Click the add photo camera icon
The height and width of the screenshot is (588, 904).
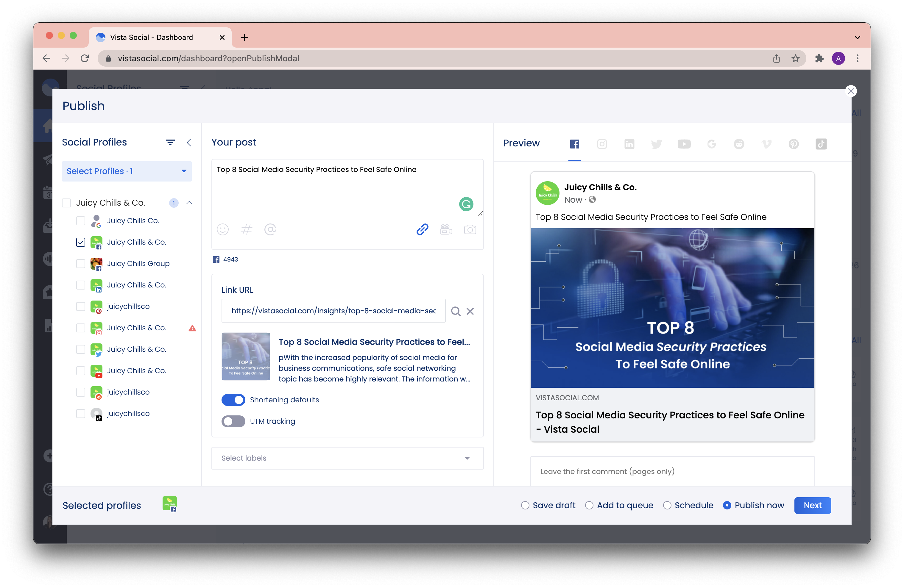pos(470,229)
